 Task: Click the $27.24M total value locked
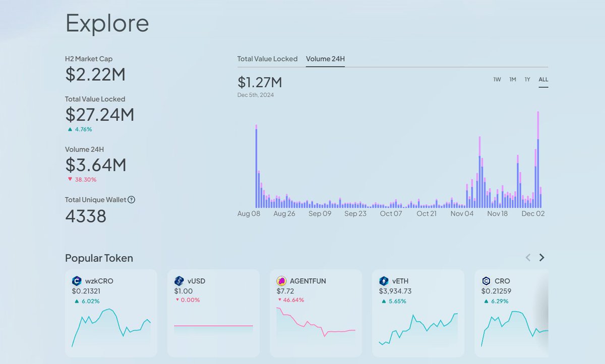point(100,115)
